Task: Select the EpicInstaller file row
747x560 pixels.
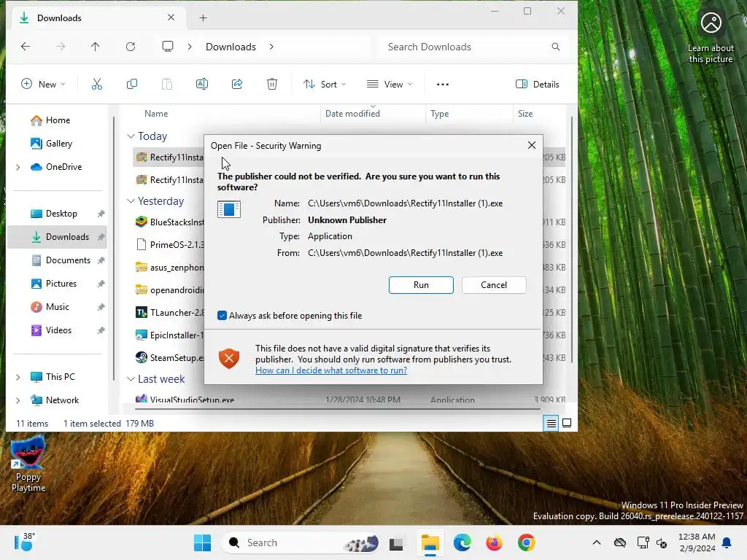Action: [x=169, y=335]
